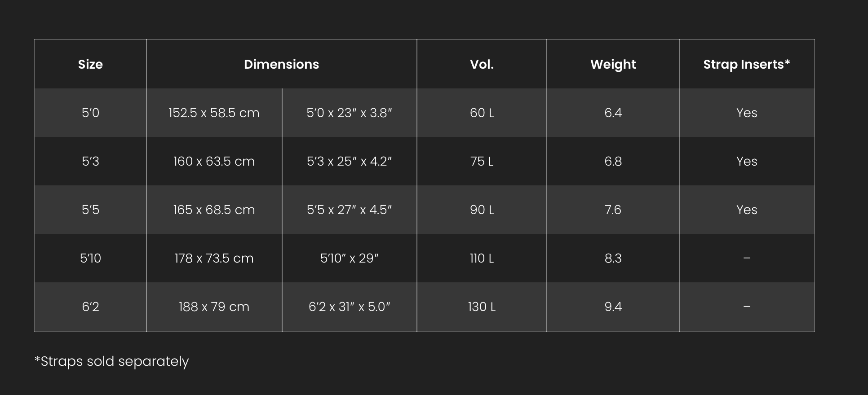
Task: Click the 5'0 size cell
Action: coord(90,113)
